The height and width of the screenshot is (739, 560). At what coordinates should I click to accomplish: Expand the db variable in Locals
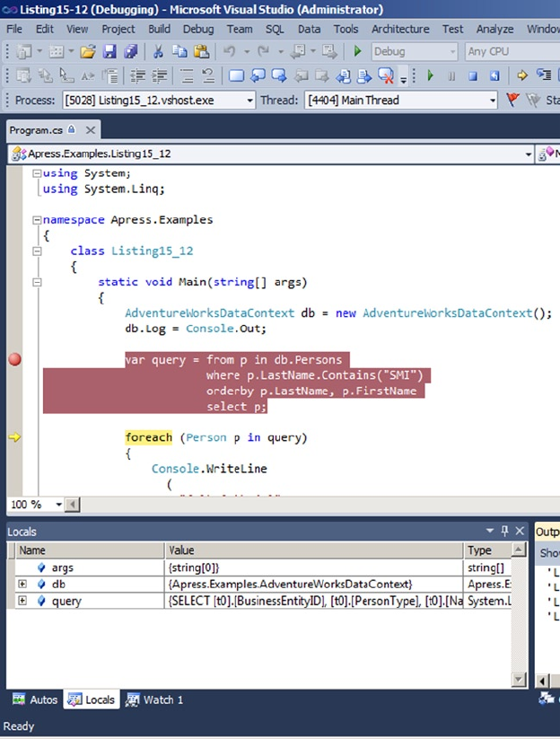pos(22,585)
